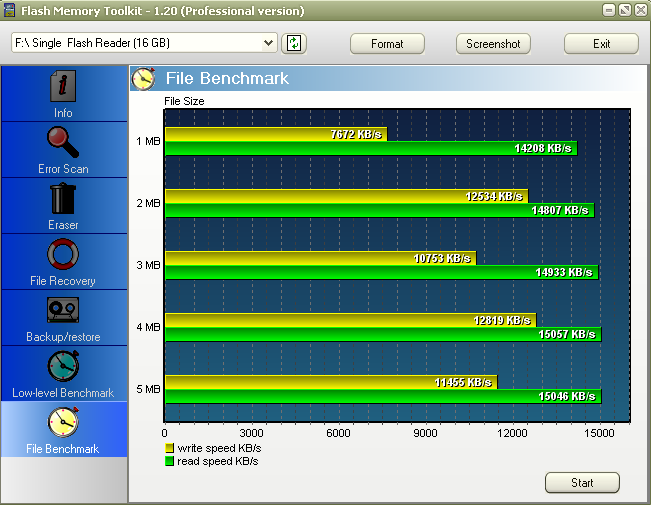Viewport: 651px width, 505px height.
Task: Click the 12000 axis value
Action: click(512, 433)
